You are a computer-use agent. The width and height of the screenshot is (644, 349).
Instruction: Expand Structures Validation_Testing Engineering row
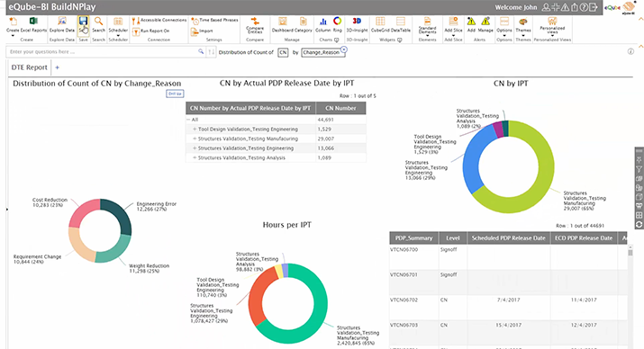point(195,148)
